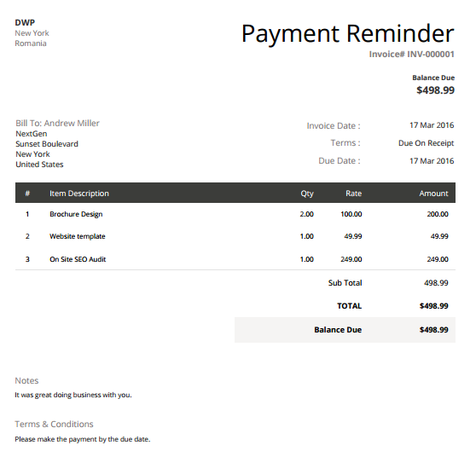Click the Invoice Date value 17 Mar 2016
This screenshot has width=476, height=474.
pos(432,125)
